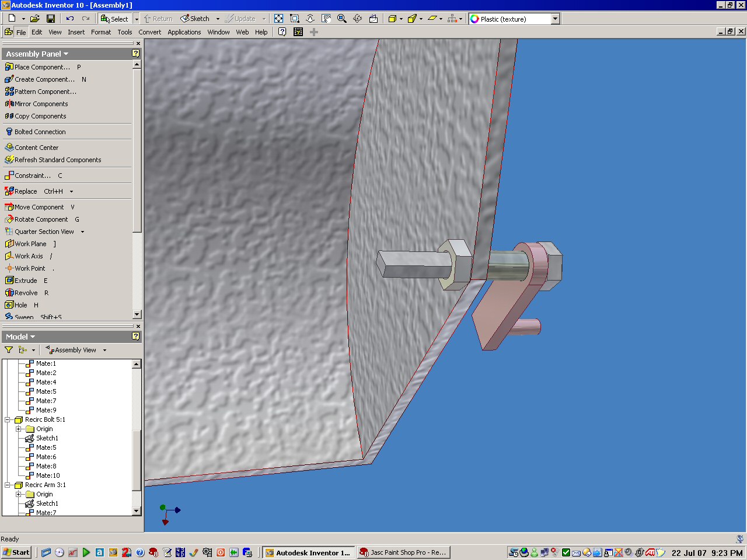Viewport: 747px width, 560px height.
Task: Select the Pan hand tool
Action: [326, 19]
